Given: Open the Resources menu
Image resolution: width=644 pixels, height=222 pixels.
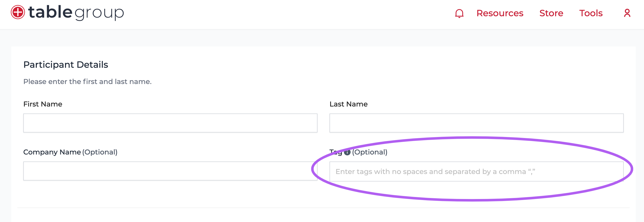Looking at the screenshot, I should click(500, 13).
